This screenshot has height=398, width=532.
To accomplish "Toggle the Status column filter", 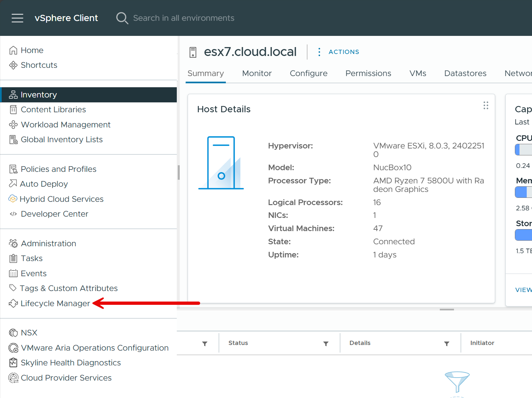I will click(x=326, y=343).
